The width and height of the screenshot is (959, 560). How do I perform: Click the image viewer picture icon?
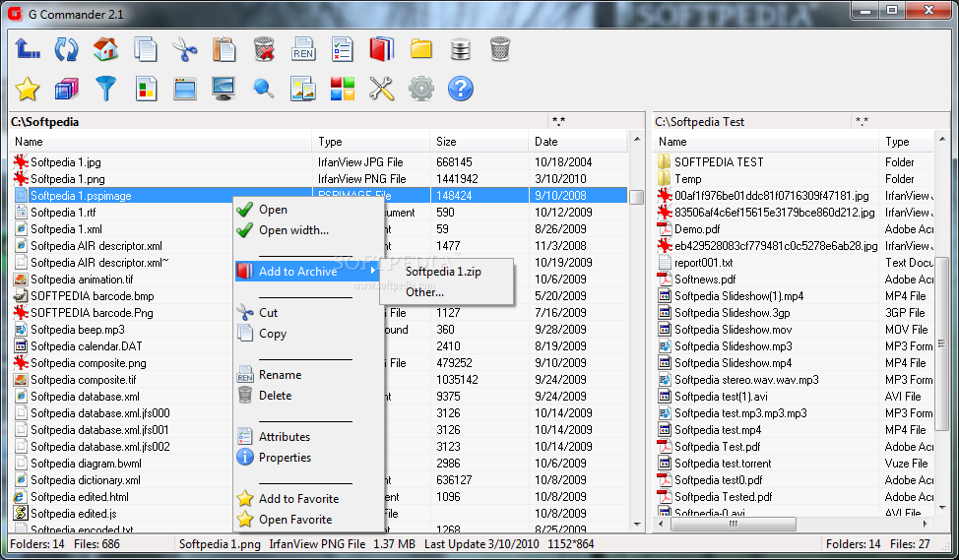click(302, 89)
